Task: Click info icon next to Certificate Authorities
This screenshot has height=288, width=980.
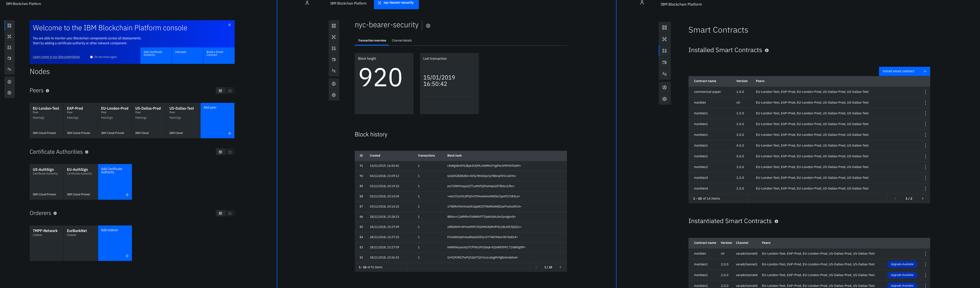Action: click(87, 152)
